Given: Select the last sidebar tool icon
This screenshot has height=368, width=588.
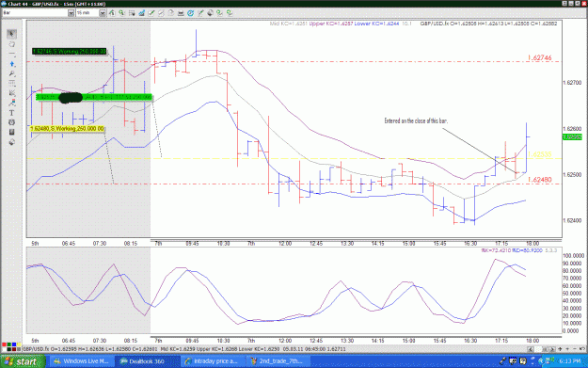Looking at the screenshot, I should tap(11, 142).
